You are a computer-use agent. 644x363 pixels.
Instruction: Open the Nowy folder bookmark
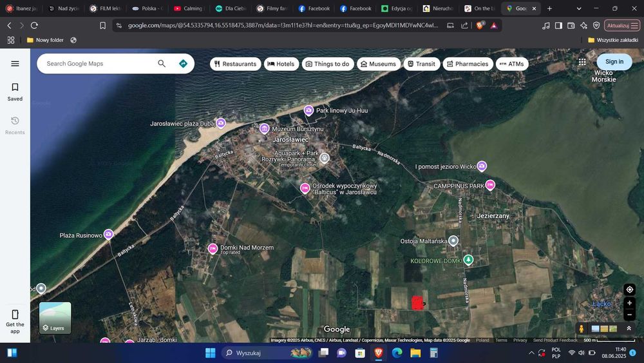coord(45,40)
